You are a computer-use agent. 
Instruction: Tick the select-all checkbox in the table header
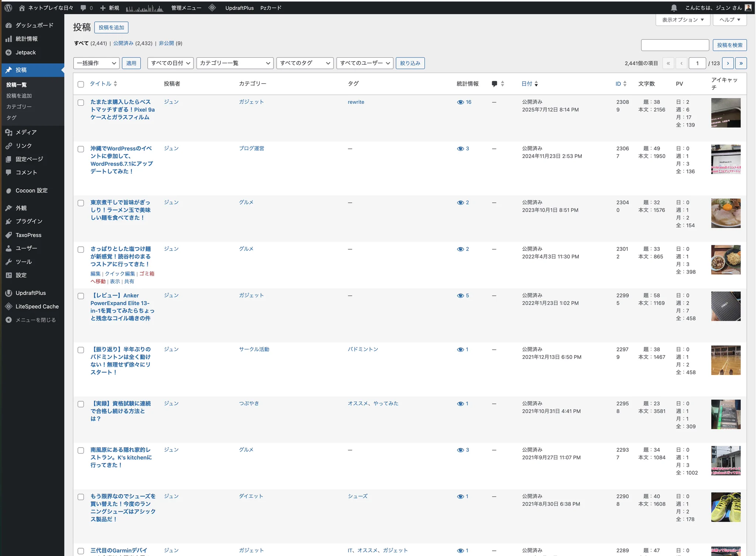81,84
